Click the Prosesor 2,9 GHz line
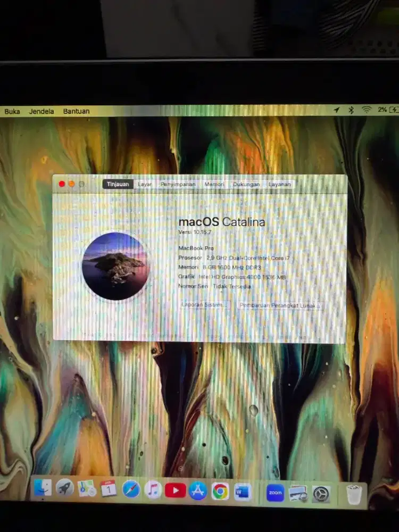Screen dimensions: 399x532 pyautogui.click(x=234, y=258)
